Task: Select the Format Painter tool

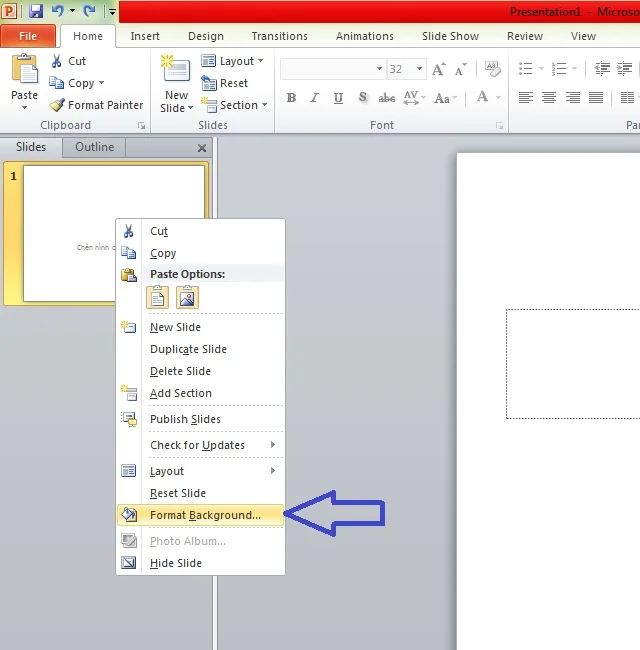Action: pyautogui.click(x=97, y=105)
